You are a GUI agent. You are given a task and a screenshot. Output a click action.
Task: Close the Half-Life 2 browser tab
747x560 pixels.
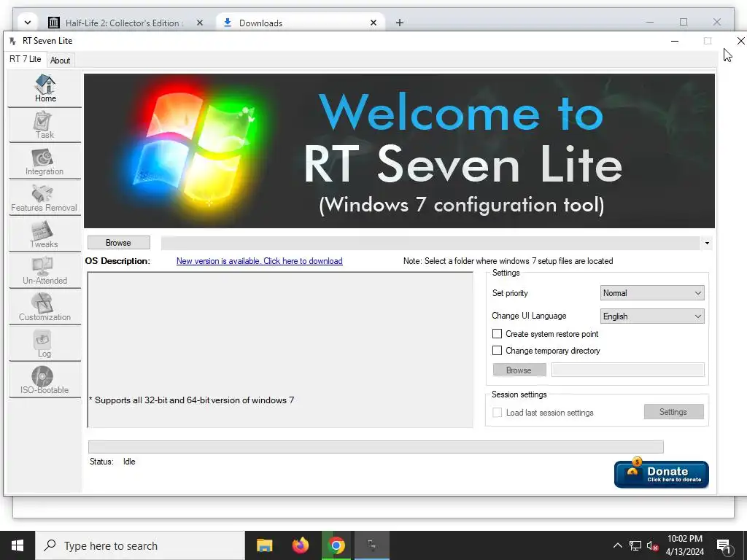point(200,23)
